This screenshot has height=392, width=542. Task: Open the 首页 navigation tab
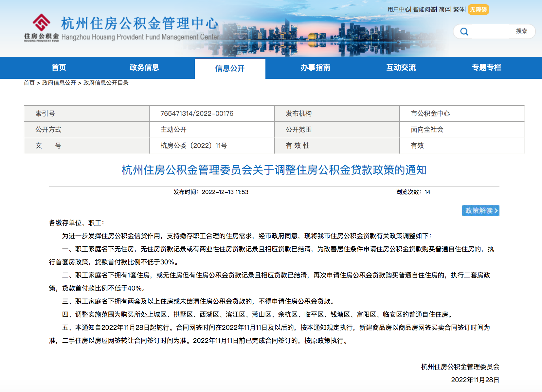click(x=59, y=67)
